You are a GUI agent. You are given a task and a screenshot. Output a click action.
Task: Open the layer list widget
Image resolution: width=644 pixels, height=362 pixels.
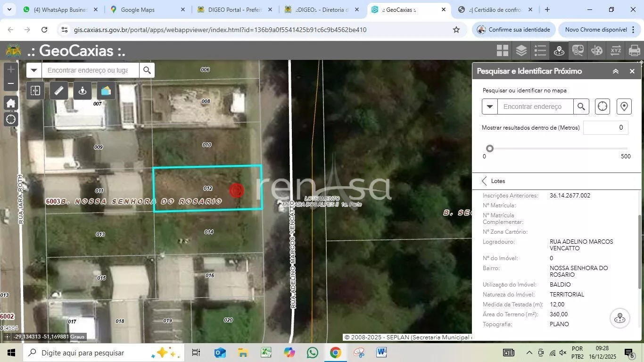coord(521,50)
